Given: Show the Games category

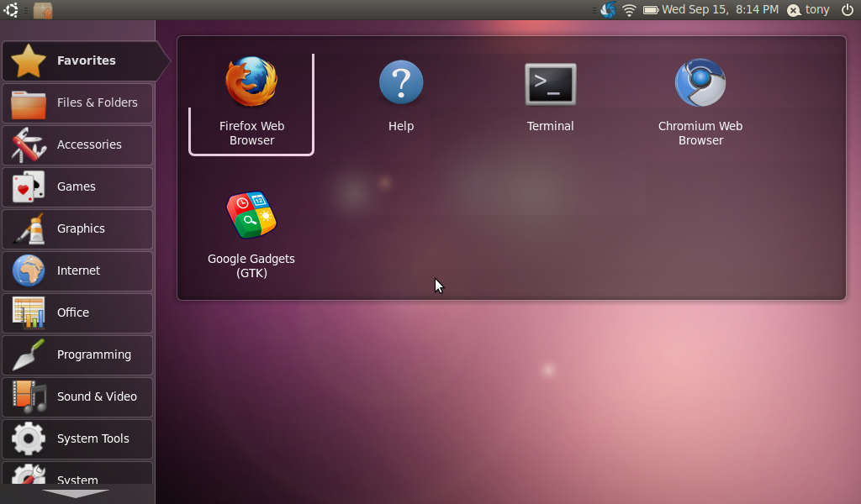Looking at the screenshot, I should point(78,186).
